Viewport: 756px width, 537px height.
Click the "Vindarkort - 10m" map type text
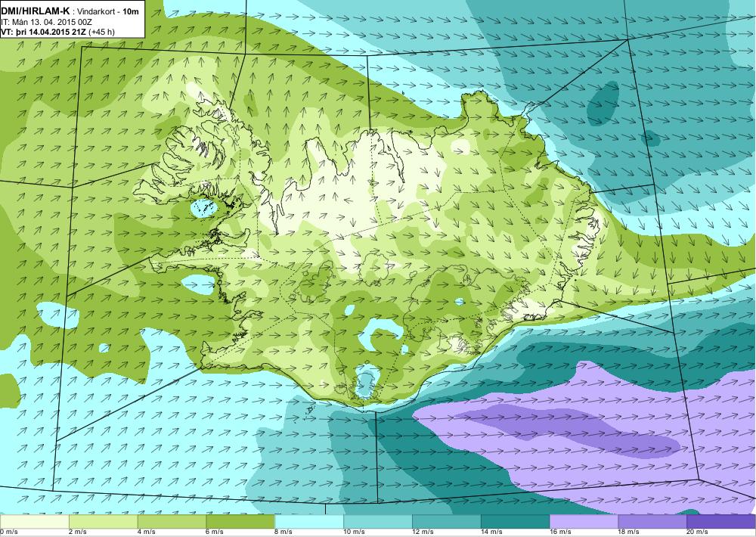point(107,11)
